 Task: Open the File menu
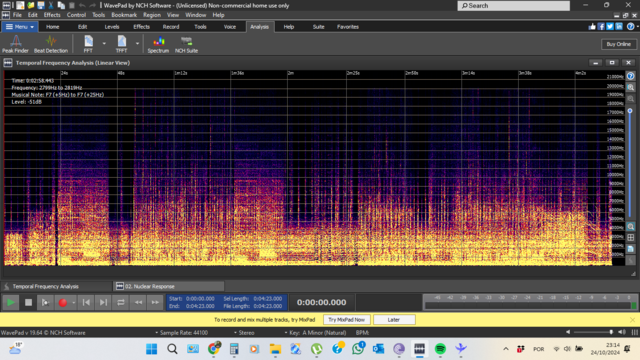click(x=17, y=15)
